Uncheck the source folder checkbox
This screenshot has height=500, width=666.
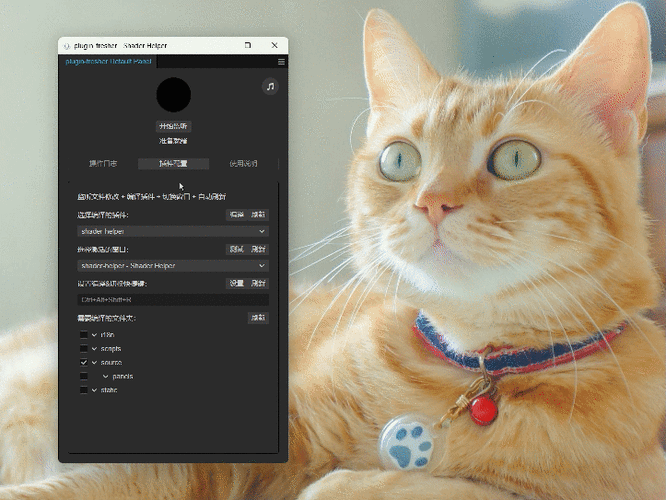84,362
